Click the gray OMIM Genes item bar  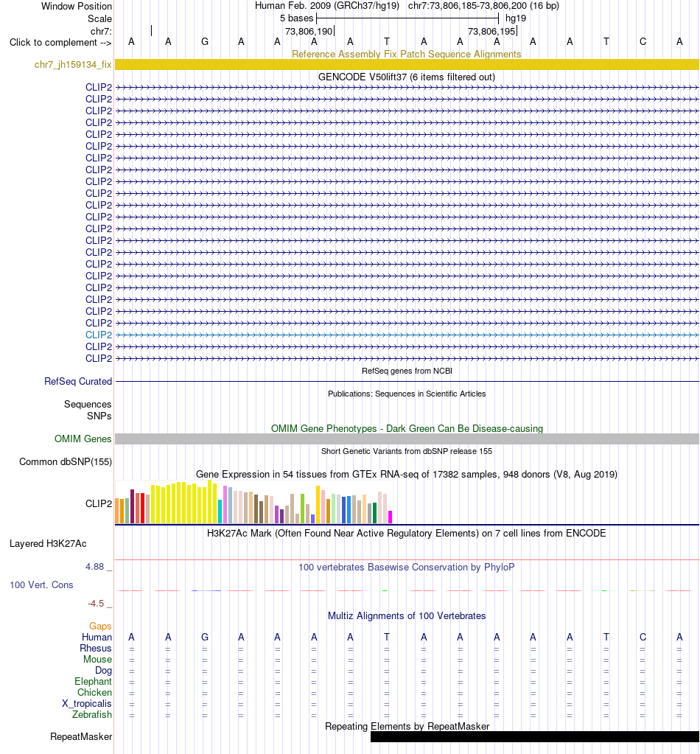407,439
